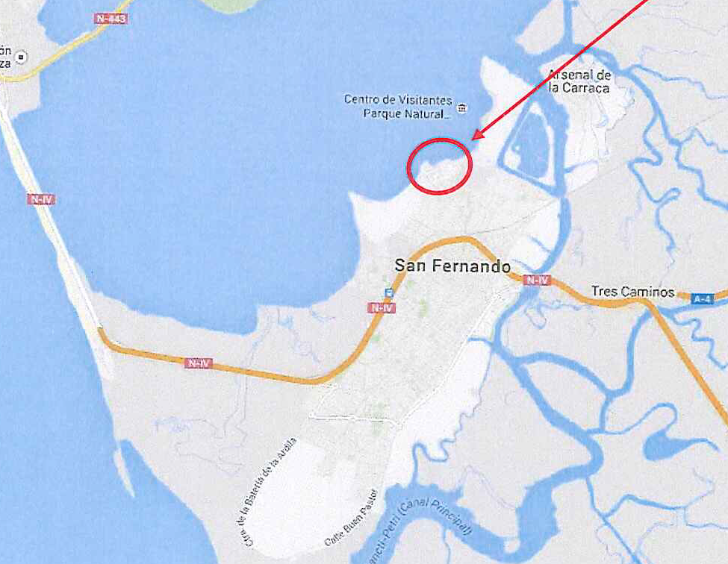The height and width of the screenshot is (564, 728).
Task: Click the N-IV badge on the southwestern road
Action: tap(199, 363)
